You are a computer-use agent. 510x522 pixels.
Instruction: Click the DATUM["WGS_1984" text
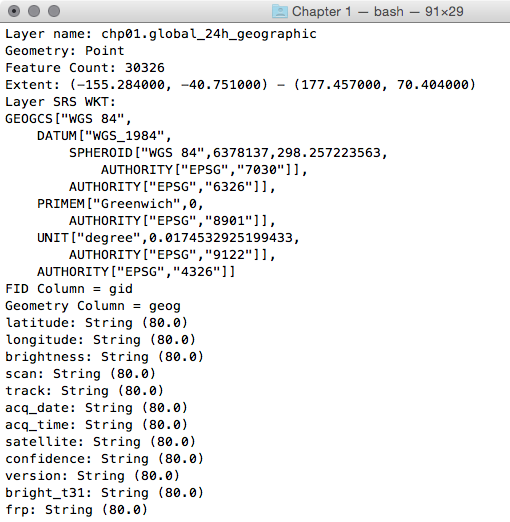coord(104,136)
